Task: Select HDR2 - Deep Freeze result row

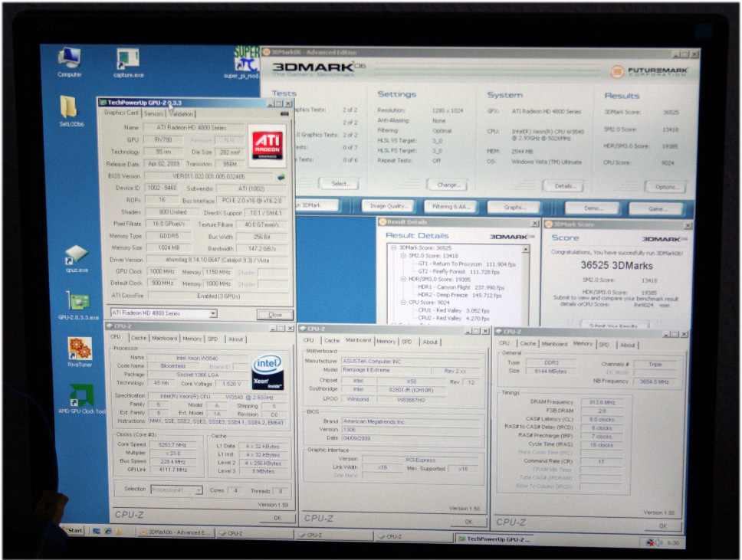Action: (459, 295)
